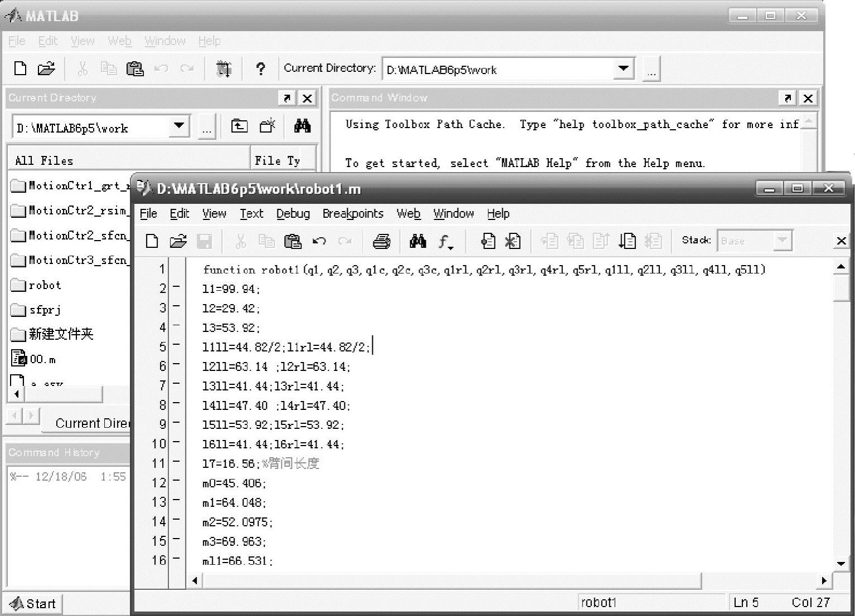Click New file icon in main MATLAB toolbar
This screenshot has width=855, height=616.
tap(20, 69)
